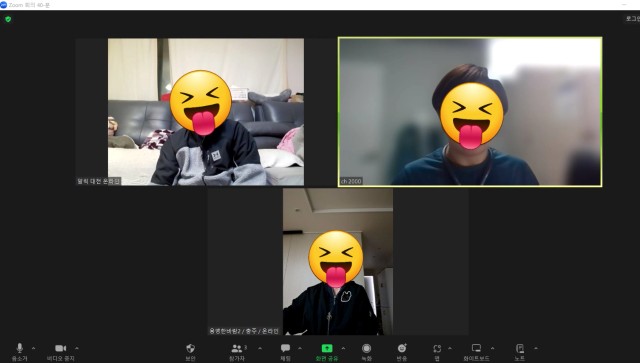Viewport: 640px width, 363px height.
Task: Click the green Share Screen button
Action: pyautogui.click(x=327, y=352)
